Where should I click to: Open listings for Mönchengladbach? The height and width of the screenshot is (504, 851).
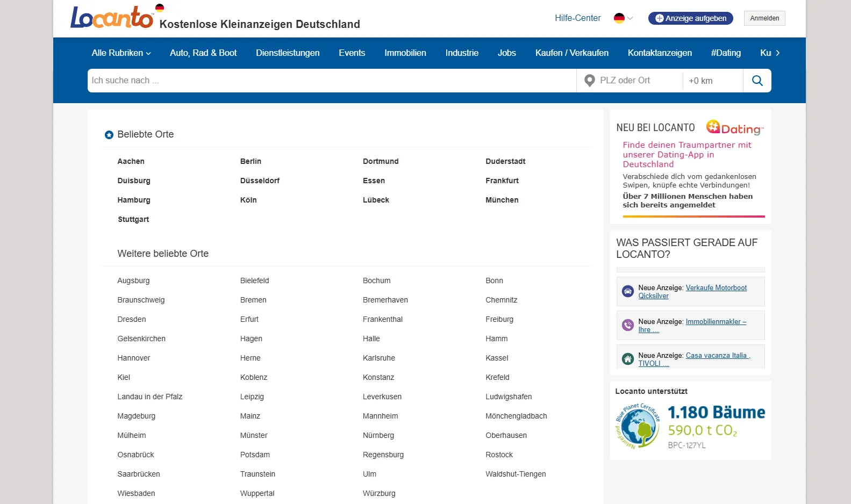point(516,416)
